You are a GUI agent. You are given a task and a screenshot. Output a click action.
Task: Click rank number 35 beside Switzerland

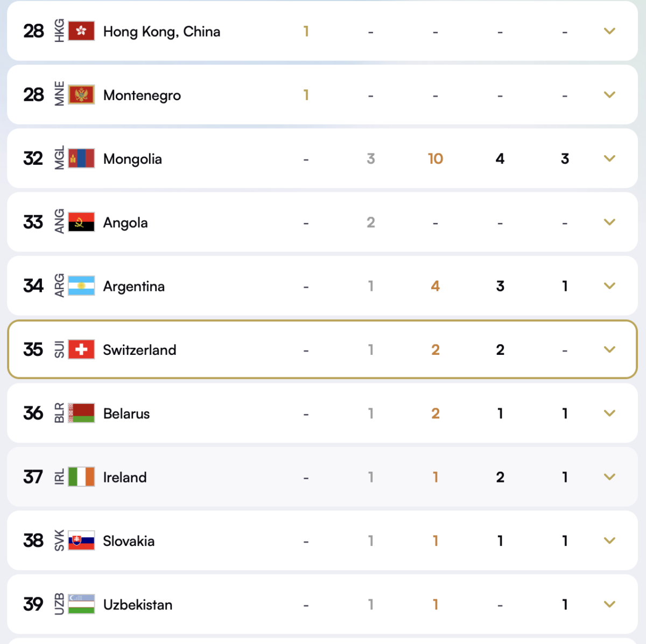coord(32,349)
